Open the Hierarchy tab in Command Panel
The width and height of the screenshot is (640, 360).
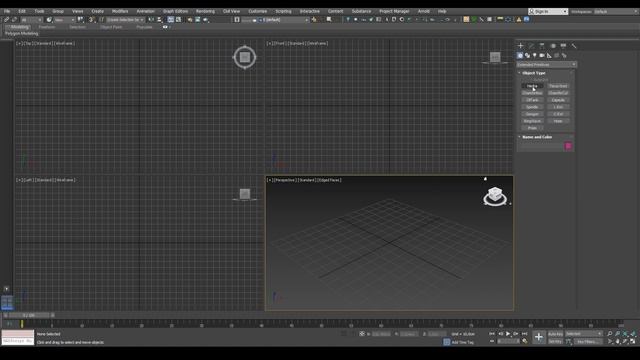[542, 46]
